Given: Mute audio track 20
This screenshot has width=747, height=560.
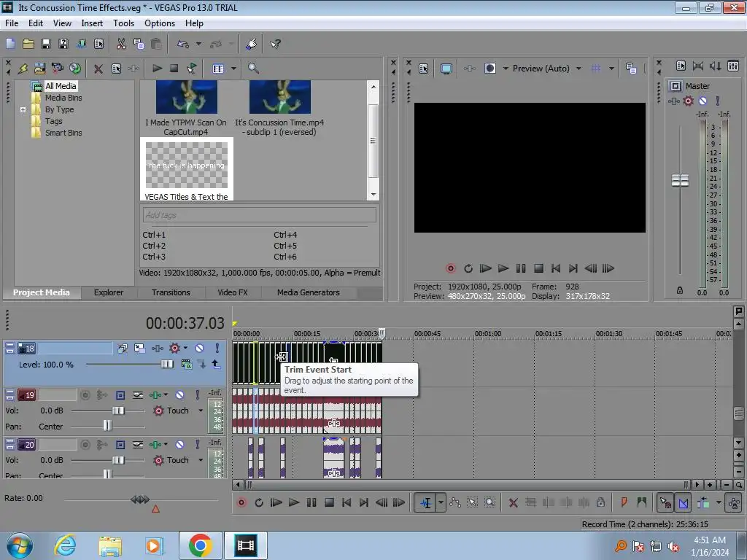Looking at the screenshot, I should pyautogui.click(x=179, y=445).
